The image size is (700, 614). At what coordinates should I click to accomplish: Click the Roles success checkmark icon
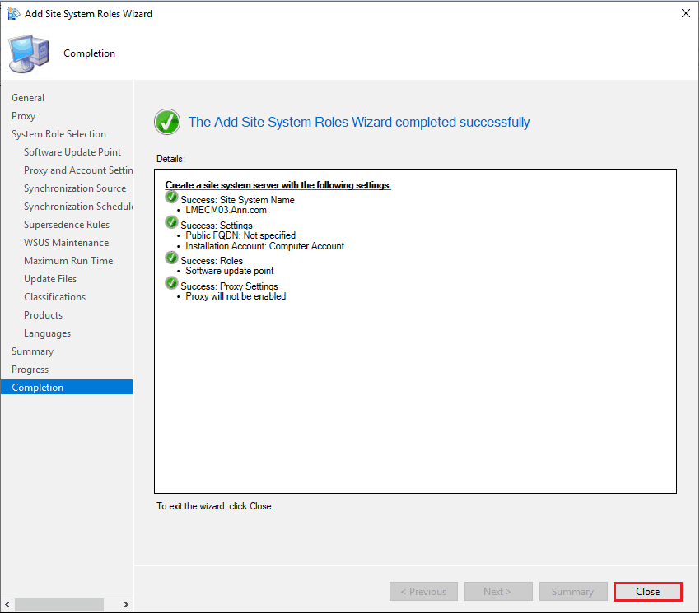pyautogui.click(x=171, y=258)
